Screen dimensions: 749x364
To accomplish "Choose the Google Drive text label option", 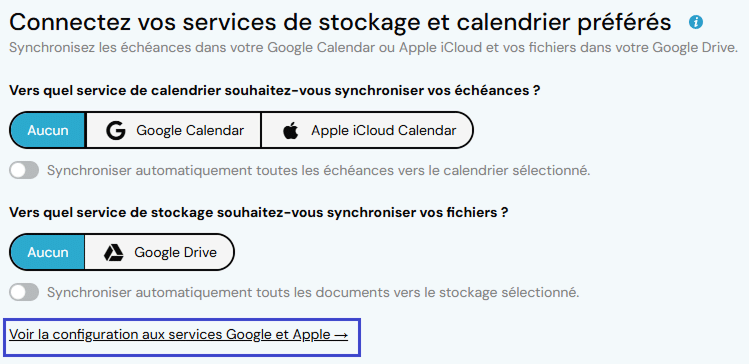I will point(175,252).
